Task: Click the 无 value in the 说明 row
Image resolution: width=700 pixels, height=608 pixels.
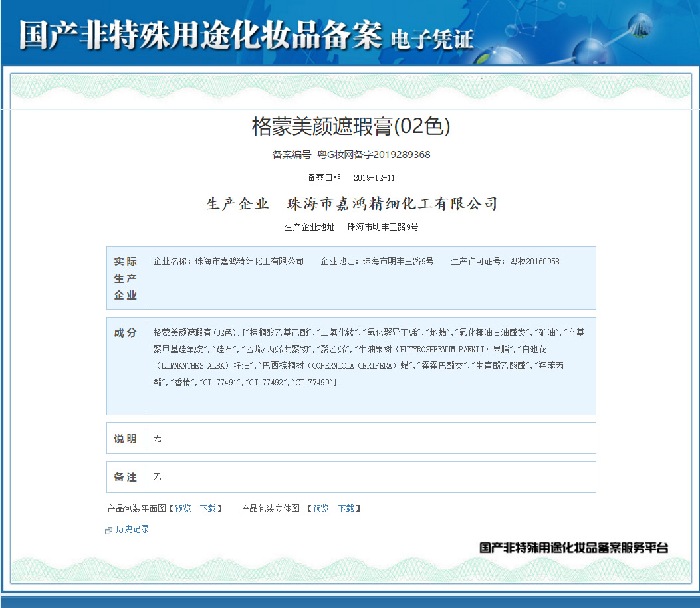Action: point(157,439)
